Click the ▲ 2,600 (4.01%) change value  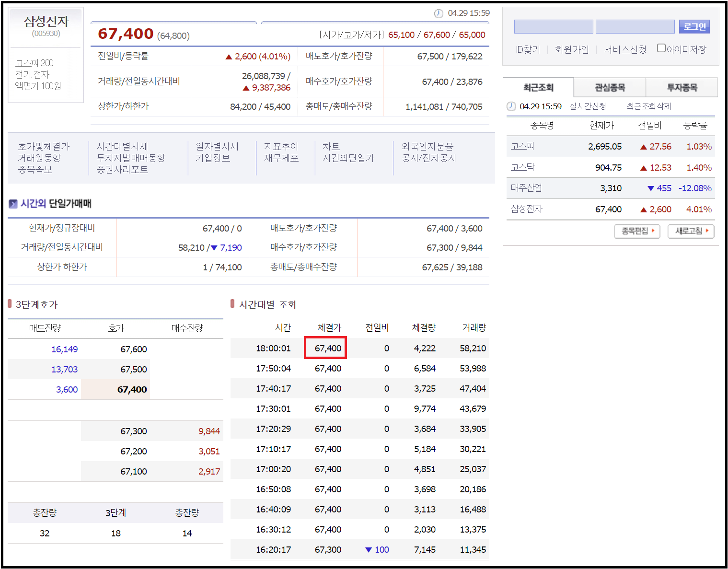(x=258, y=57)
